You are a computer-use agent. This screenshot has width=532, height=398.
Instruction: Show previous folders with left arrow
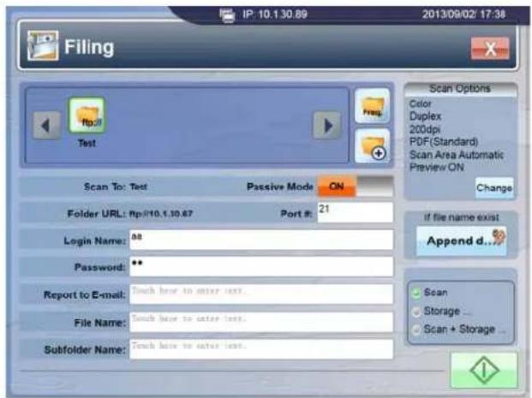click(46, 126)
